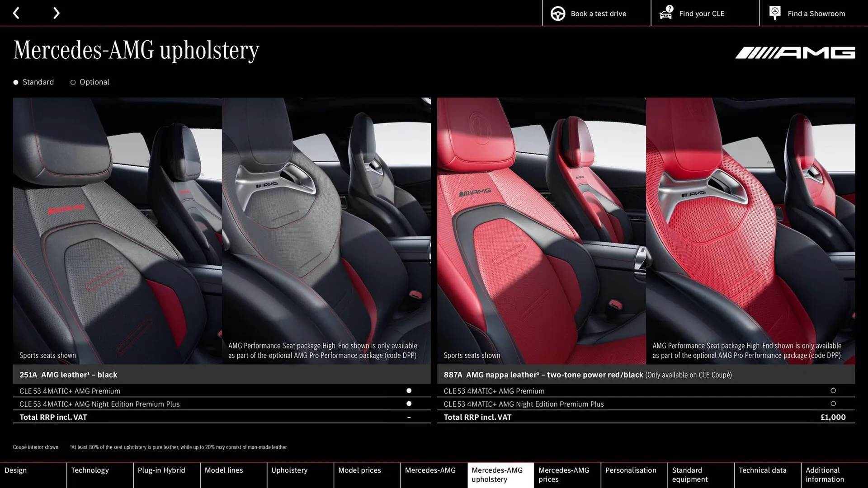This screenshot has height=488, width=868.
Task: Click the Standard filled dot in the legend
Action: (x=16, y=82)
